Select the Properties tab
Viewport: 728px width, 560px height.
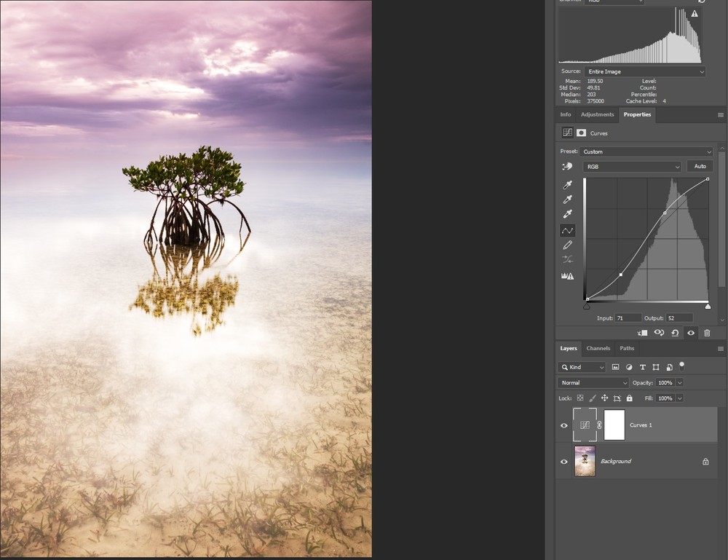click(637, 114)
